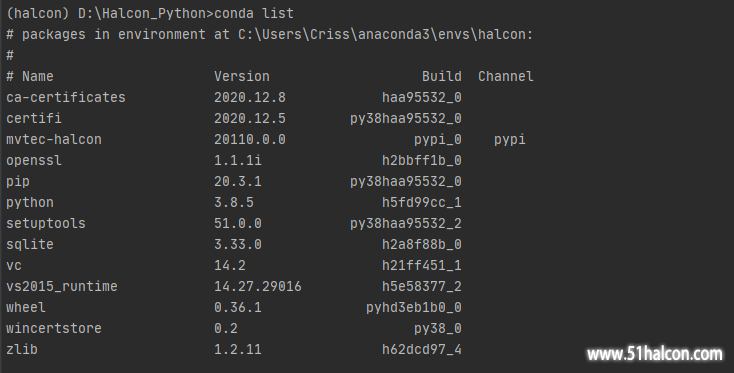Click the wincertstore package name

tap(54, 328)
